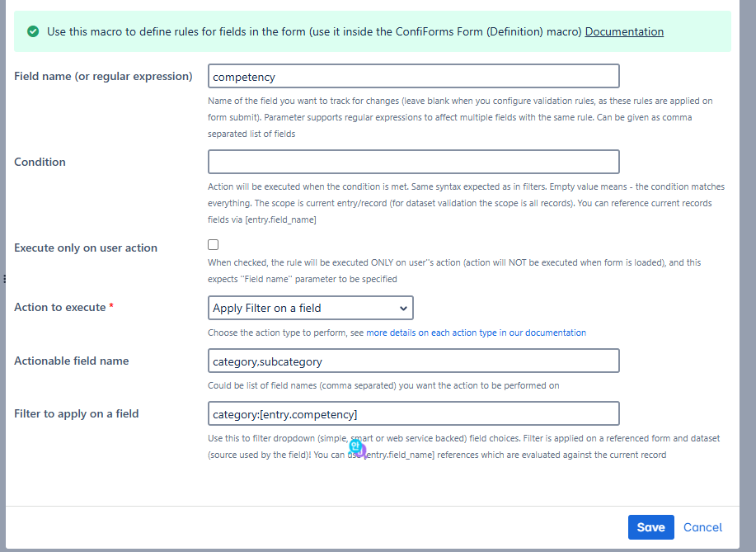Open the Action to execute dropdown
The image size is (756, 552).
point(311,308)
